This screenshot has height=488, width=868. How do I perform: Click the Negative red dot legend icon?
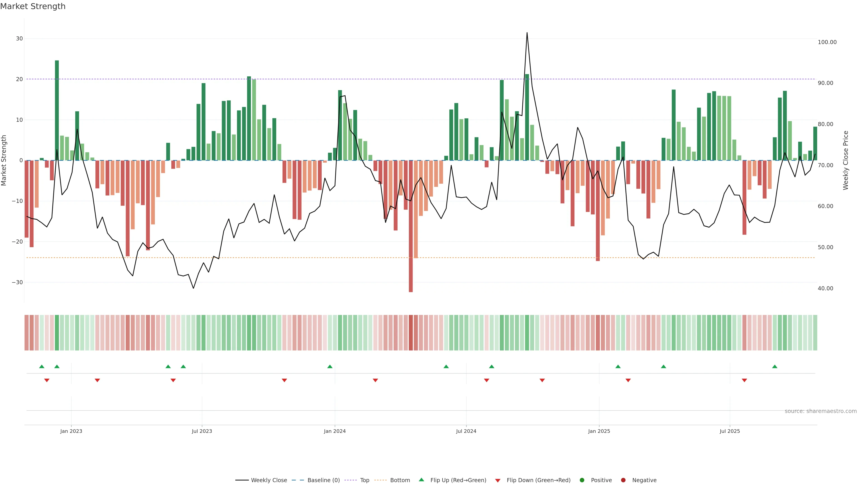click(x=623, y=480)
